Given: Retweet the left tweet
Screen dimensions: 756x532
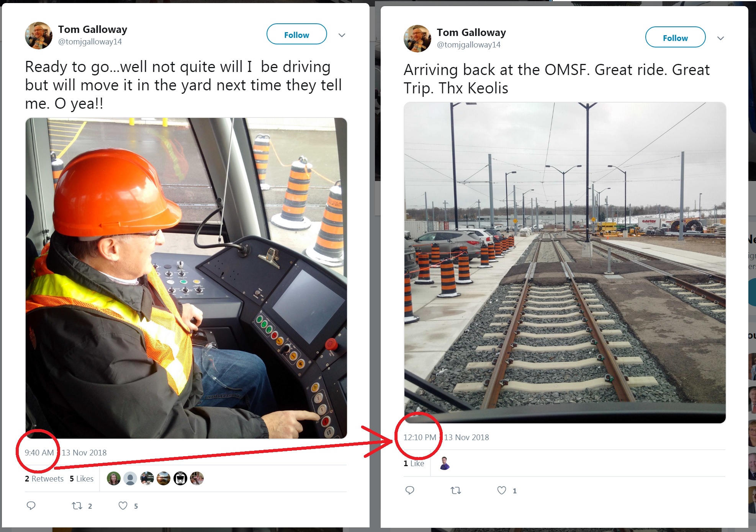Looking at the screenshot, I should click(x=77, y=506).
